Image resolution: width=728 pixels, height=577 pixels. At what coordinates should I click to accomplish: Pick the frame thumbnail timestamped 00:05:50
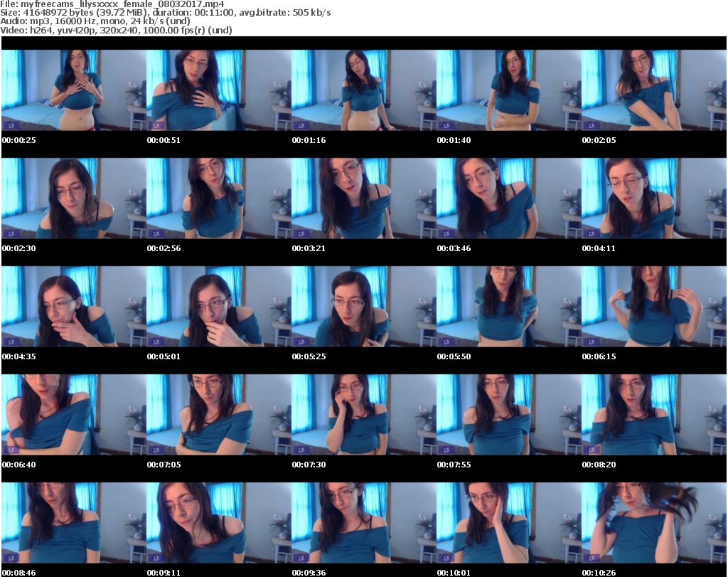point(509,307)
